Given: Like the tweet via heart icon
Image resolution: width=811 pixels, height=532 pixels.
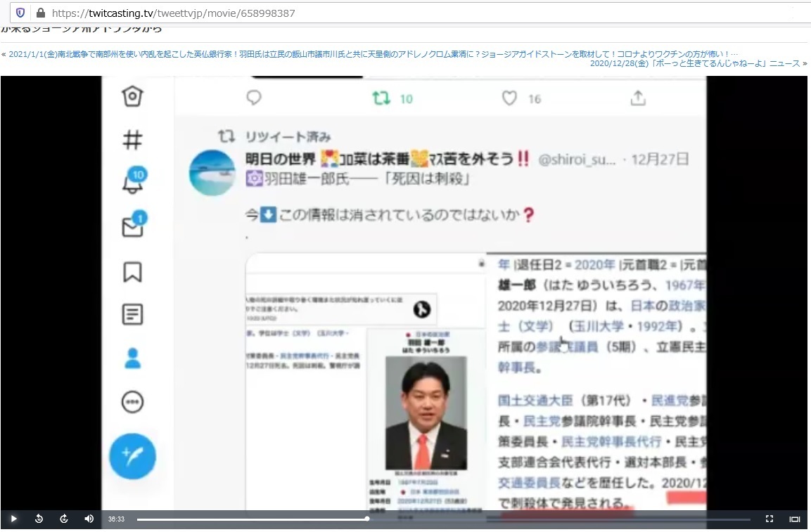Looking at the screenshot, I should point(509,98).
